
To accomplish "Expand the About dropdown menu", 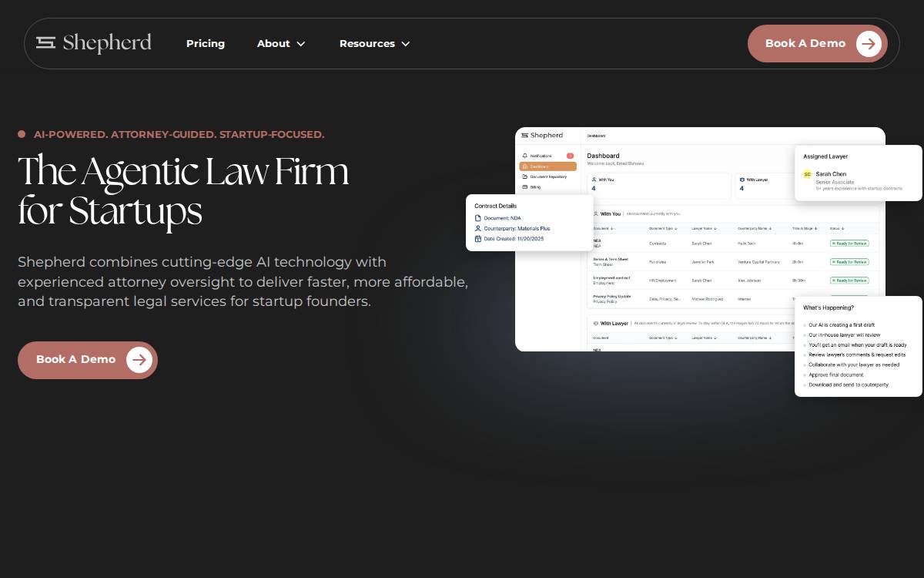I will [281, 44].
